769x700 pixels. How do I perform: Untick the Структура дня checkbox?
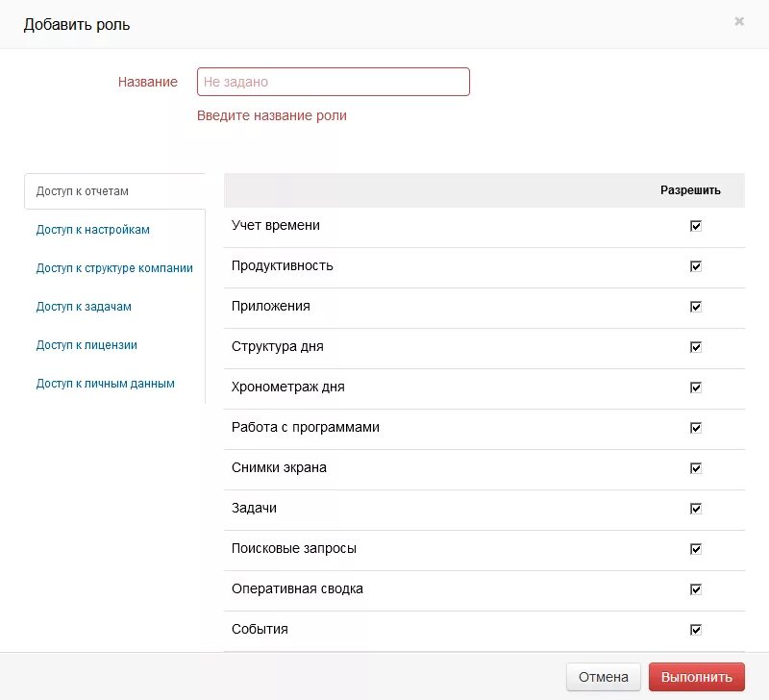click(x=695, y=347)
